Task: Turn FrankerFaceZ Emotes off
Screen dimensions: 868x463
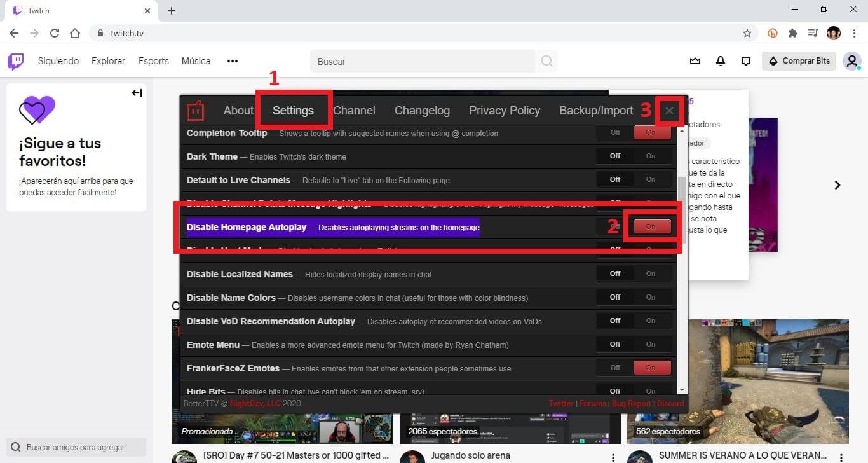Action: coord(615,368)
